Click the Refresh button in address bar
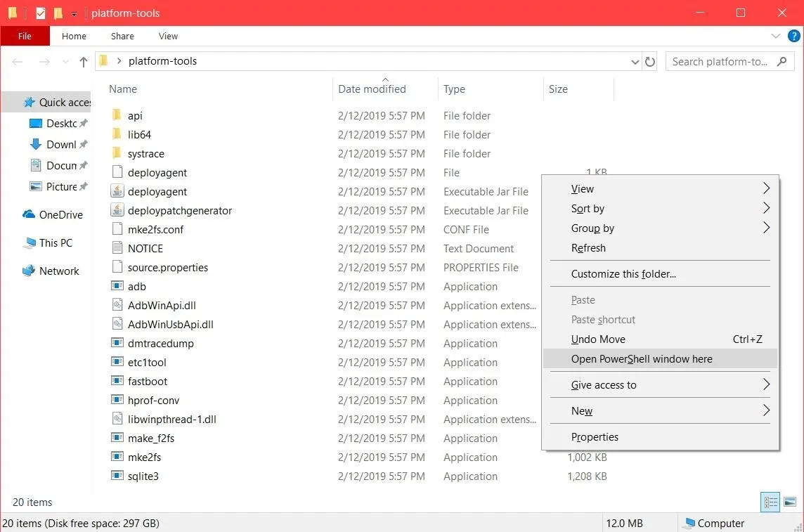The width and height of the screenshot is (804, 532). [x=649, y=62]
